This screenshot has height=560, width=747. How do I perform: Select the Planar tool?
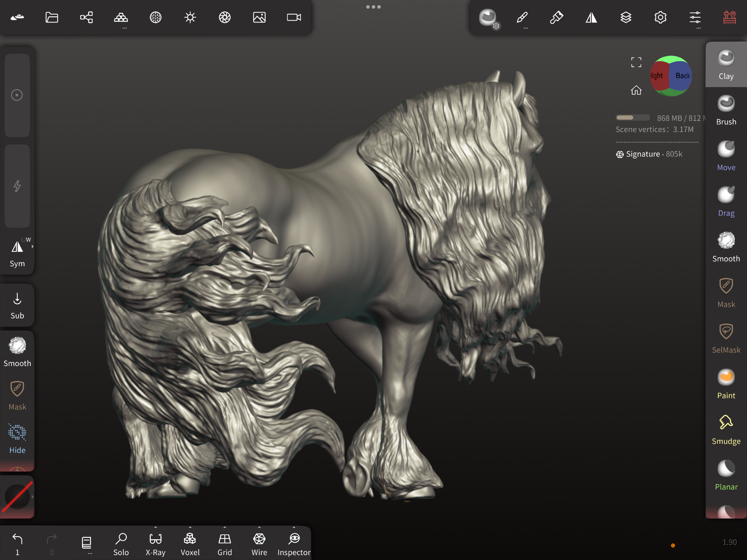pos(726,475)
